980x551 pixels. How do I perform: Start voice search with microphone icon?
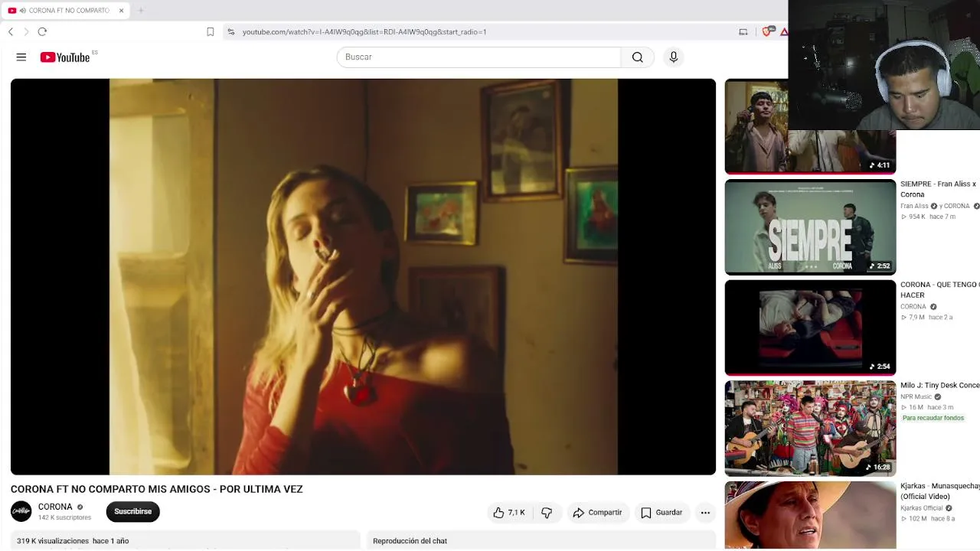click(x=674, y=57)
